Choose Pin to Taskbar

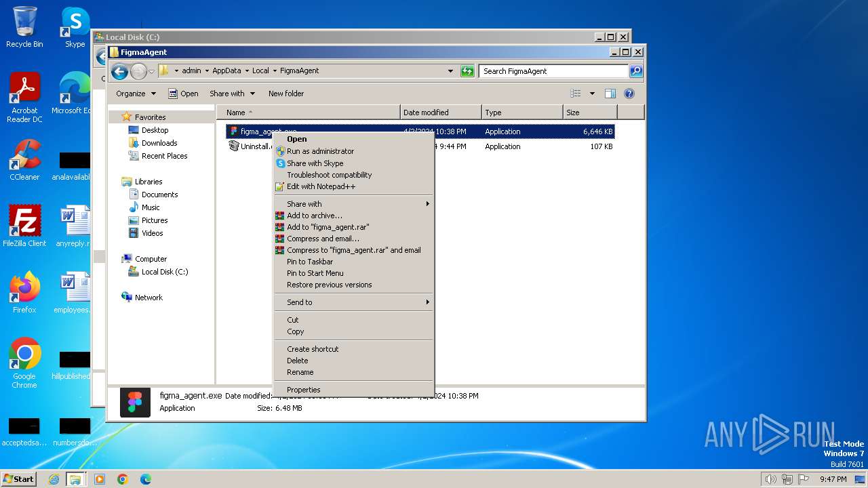pyautogui.click(x=353, y=262)
